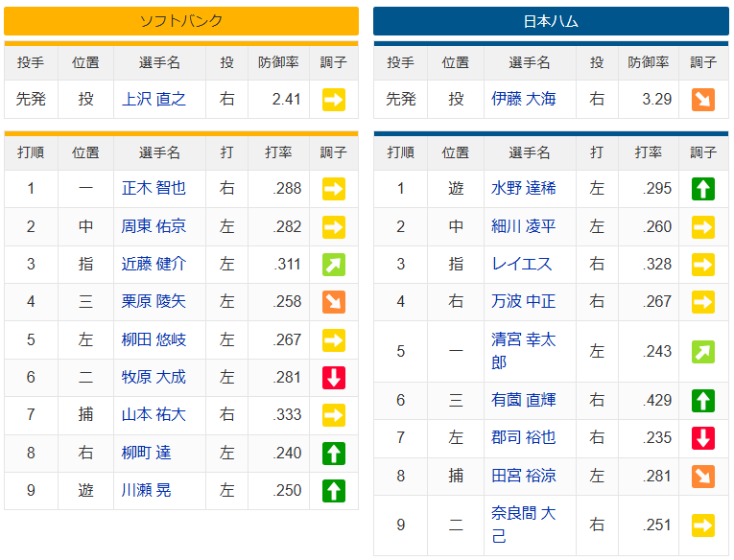Open 川瀬 晃 player page
This screenshot has width=734, height=560.
pos(146,491)
